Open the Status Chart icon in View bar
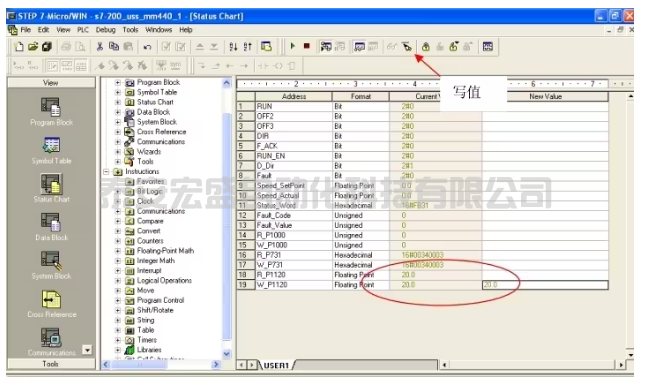 51,188
